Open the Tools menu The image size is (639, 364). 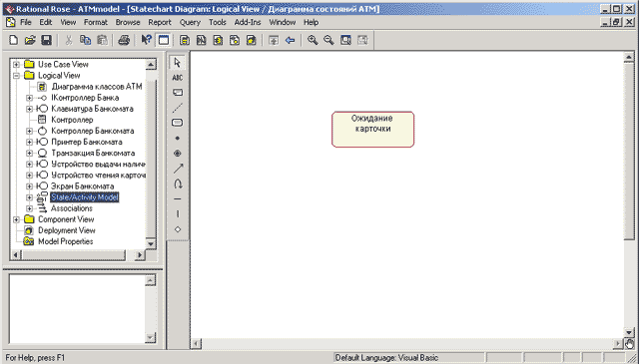[218, 22]
